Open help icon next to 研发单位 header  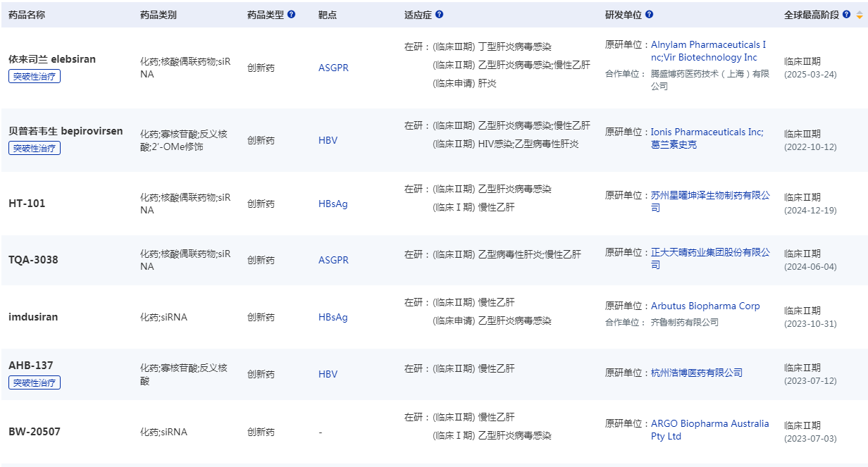click(649, 14)
